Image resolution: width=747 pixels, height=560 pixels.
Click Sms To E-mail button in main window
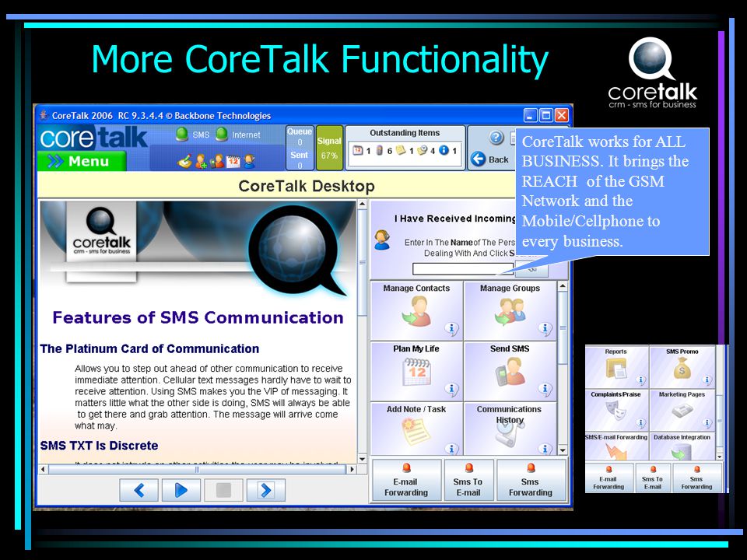pos(468,480)
